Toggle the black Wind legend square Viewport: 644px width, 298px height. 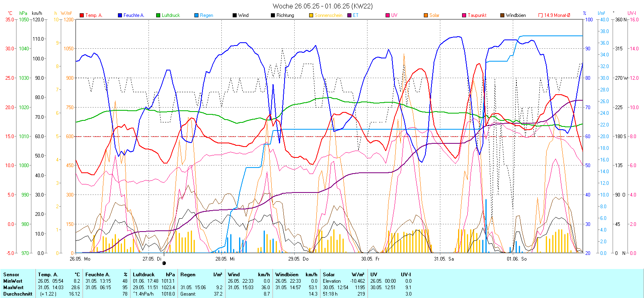pos(235,15)
